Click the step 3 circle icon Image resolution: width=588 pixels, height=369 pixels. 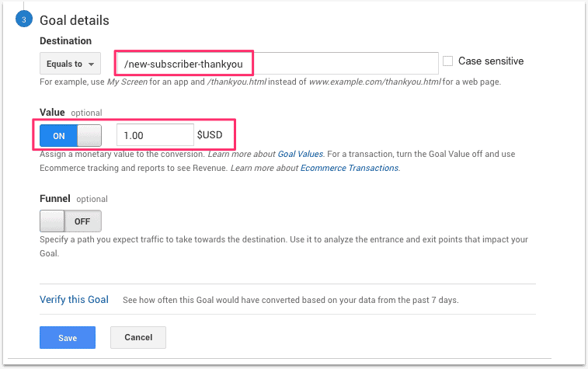tap(24, 20)
